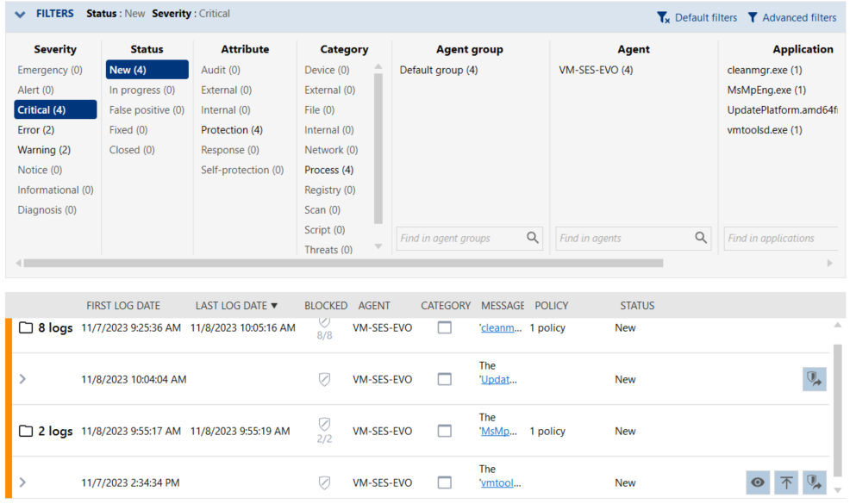The width and height of the screenshot is (850, 504).
Task: Select Alert (0) severity filter
Action: tap(36, 90)
